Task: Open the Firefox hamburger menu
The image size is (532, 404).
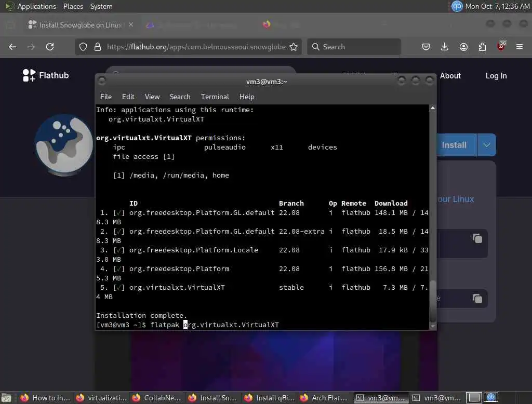Action: pos(520,47)
